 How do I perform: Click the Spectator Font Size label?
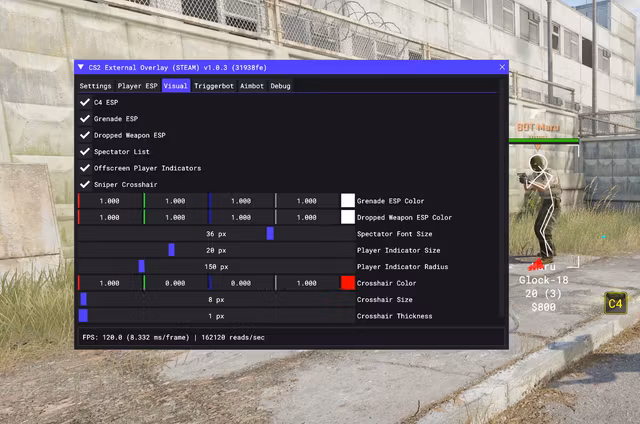coord(394,234)
